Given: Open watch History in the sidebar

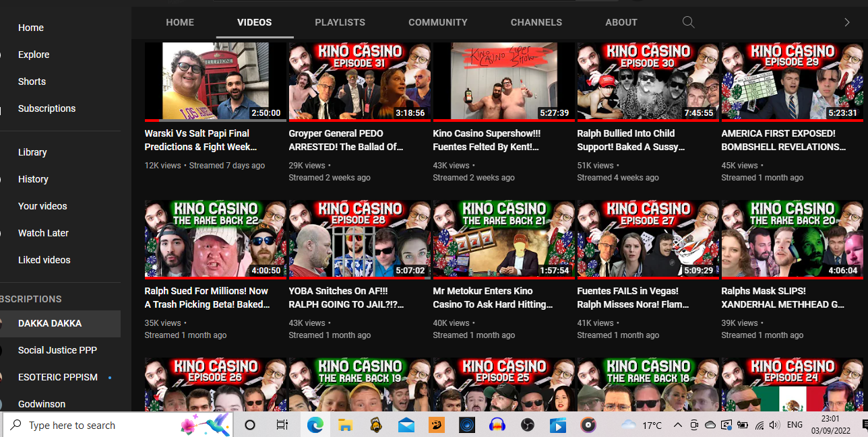Looking at the screenshot, I should click(x=33, y=179).
